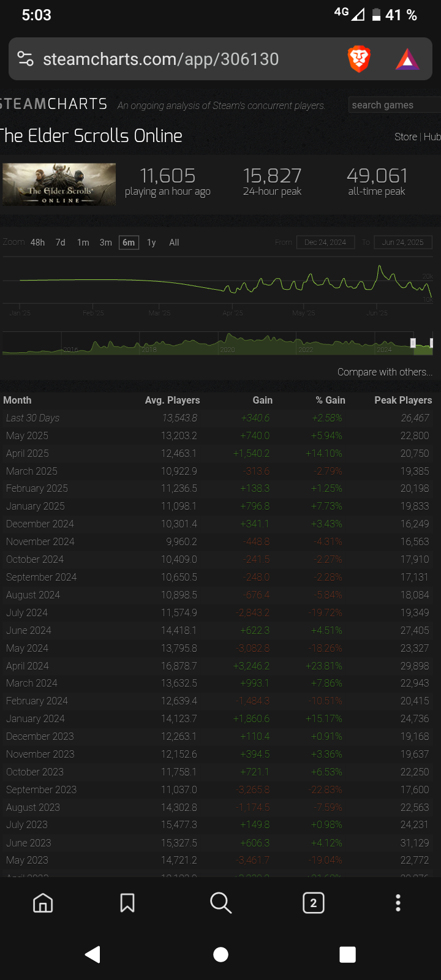Viewport: 441px width, 980px height.
Task: Tap the search magnifier in bottom bar
Action: (221, 903)
